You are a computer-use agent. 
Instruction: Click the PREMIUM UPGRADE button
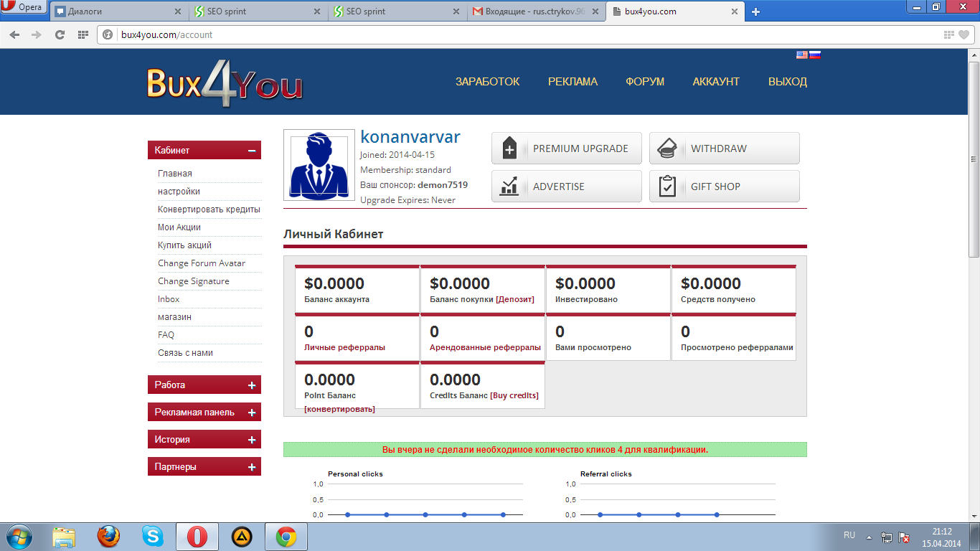click(567, 149)
